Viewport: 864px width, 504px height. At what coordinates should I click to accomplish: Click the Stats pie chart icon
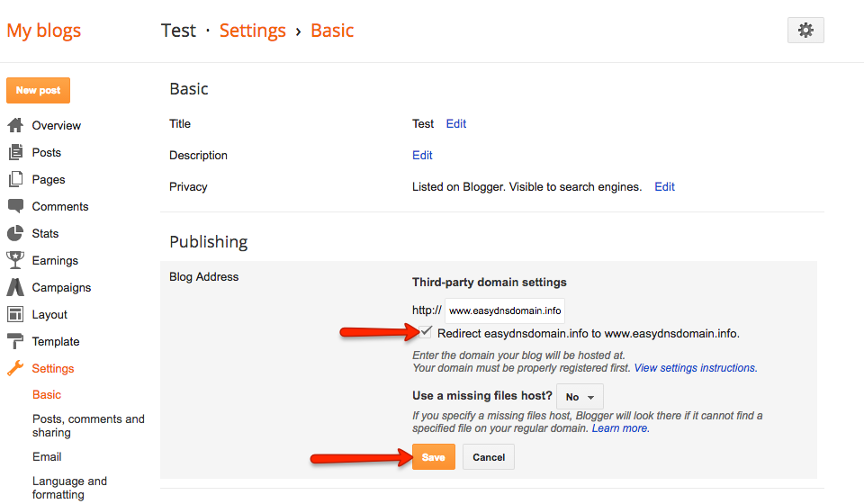pyautogui.click(x=15, y=233)
